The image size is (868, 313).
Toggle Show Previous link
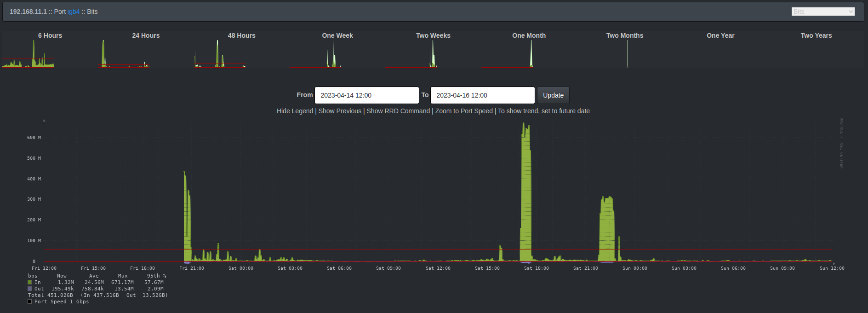[x=340, y=111]
